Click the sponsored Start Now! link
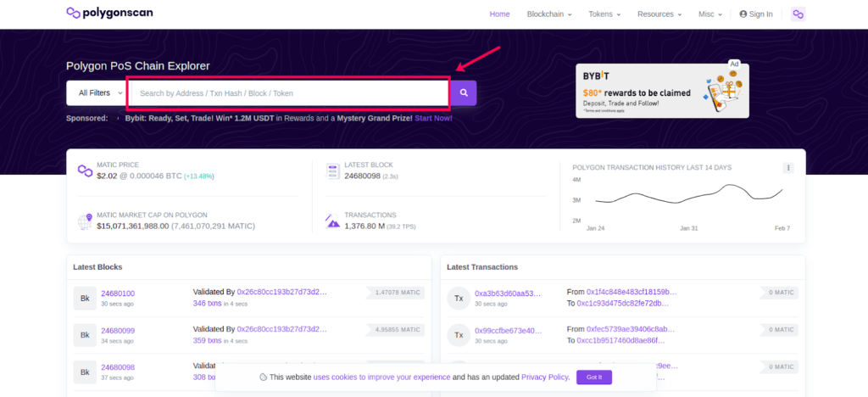Screen dimensions: 868x397 pos(433,119)
